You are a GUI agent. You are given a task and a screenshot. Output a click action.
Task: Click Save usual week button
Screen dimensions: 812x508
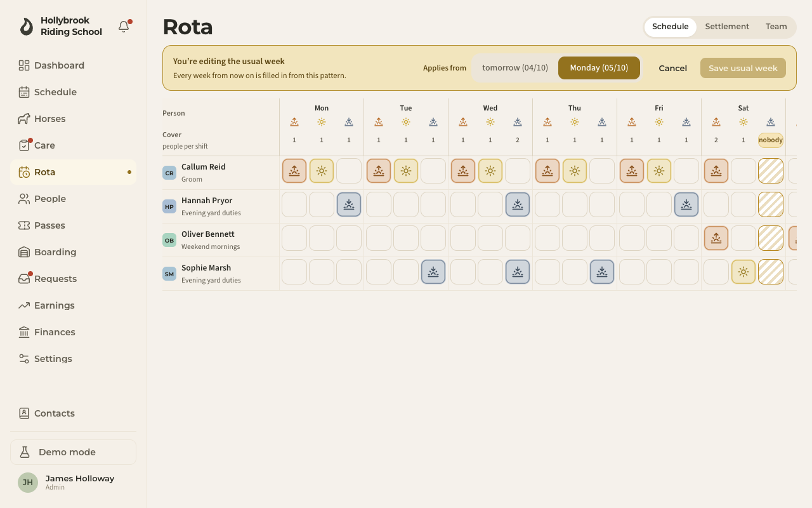pos(743,68)
